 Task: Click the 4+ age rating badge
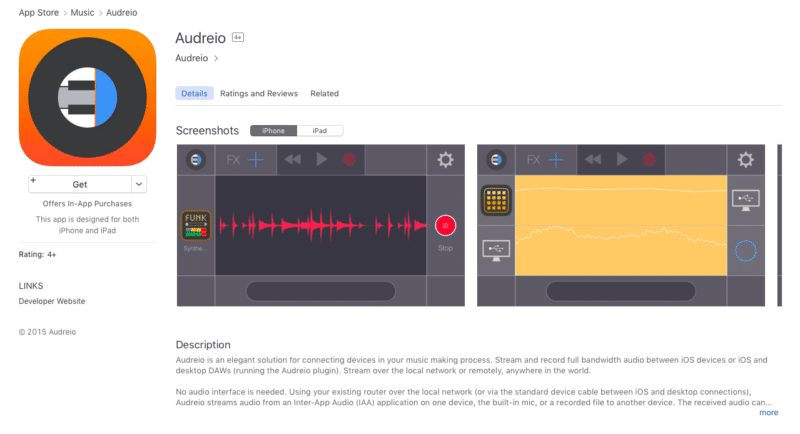click(238, 37)
